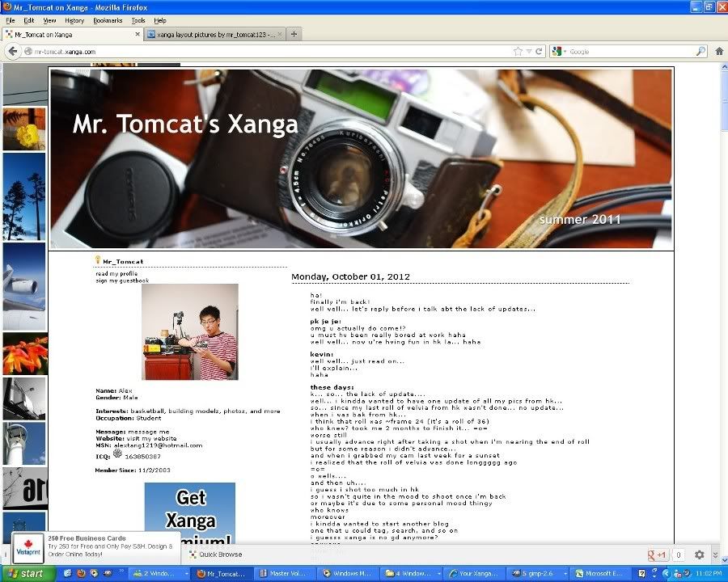Viewport: 728px width, 582px height.
Task: Launch Internet Explorer from Quick Launch
Action: point(68,574)
